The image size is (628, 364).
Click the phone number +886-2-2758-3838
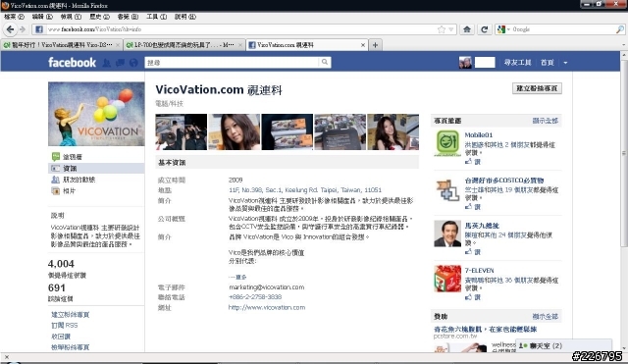point(255,297)
